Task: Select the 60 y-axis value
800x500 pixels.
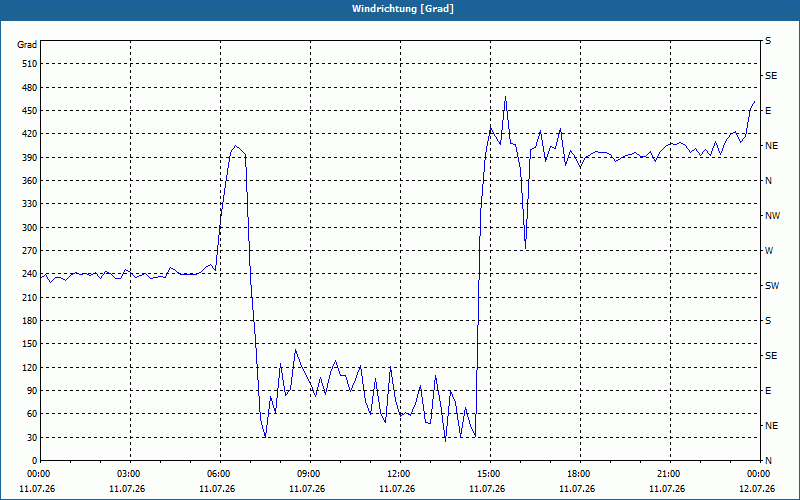Action: click(32, 414)
